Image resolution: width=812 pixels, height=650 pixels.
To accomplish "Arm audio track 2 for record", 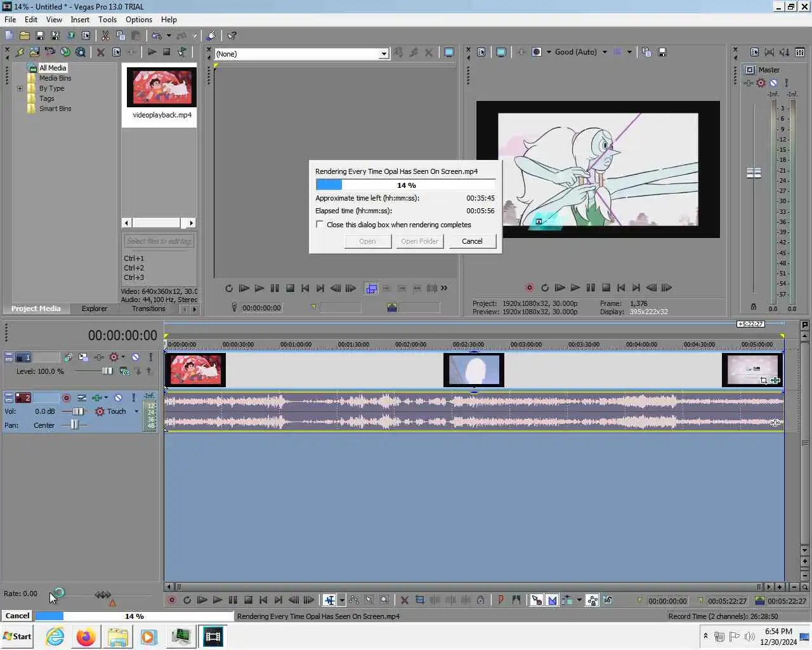I will [x=66, y=398].
